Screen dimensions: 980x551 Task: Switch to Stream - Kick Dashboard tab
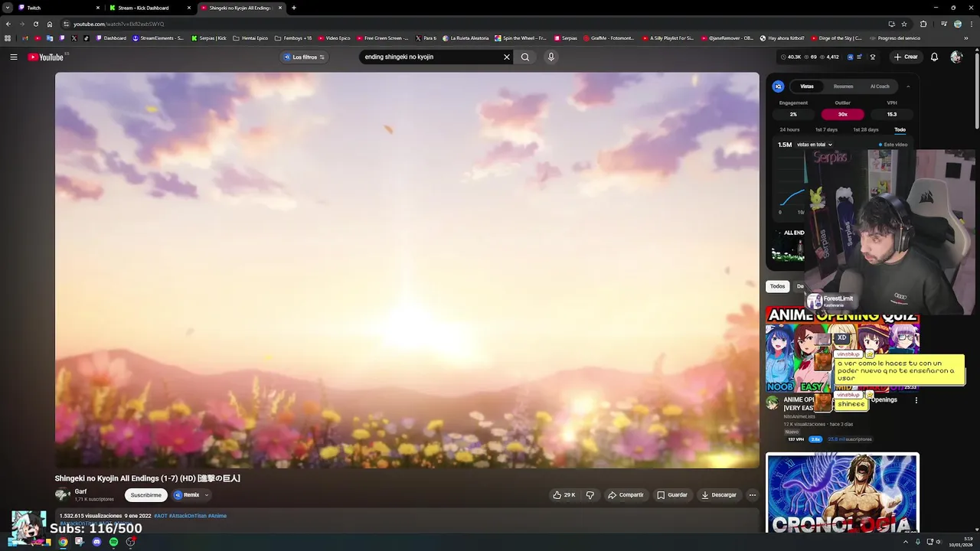point(149,8)
